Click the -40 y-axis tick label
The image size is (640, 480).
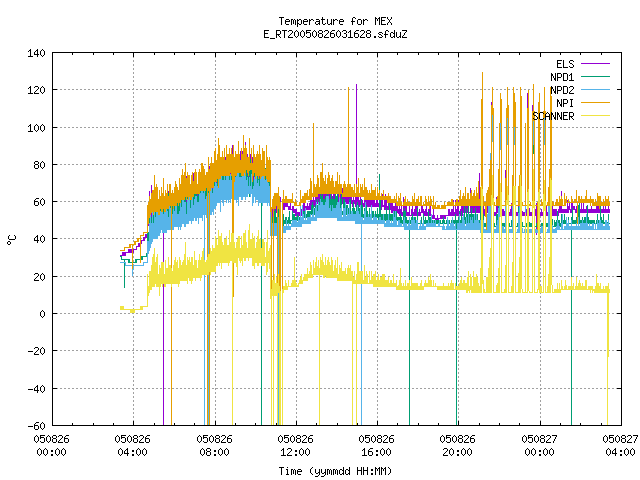pyautogui.click(x=36, y=389)
